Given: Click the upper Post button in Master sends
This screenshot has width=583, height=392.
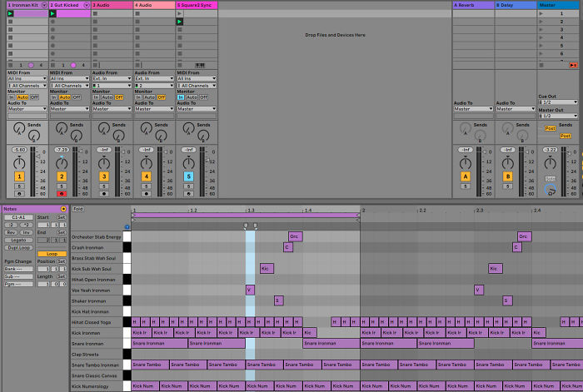Looking at the screenshot, I should [x=550, y=128].
